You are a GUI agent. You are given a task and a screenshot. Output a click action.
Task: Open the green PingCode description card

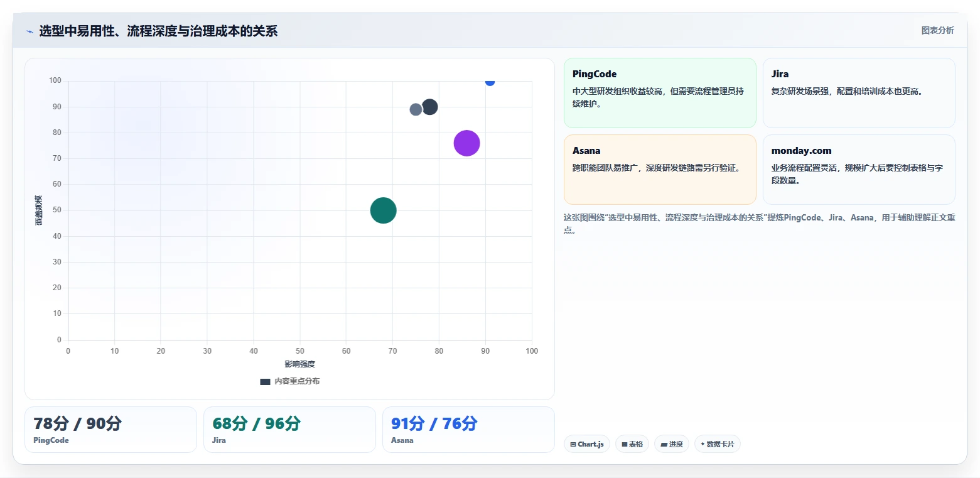pos(660,93)
